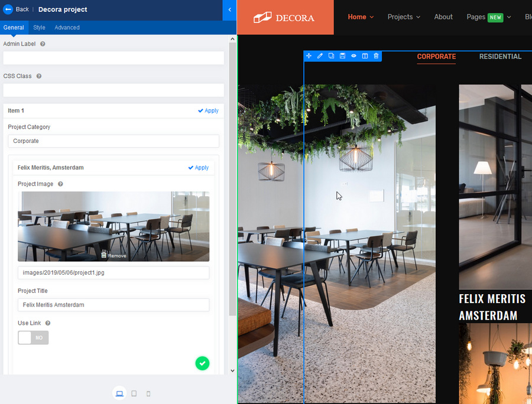Click the green checkmark confirm button
Image resolution: width=532 pixels, height=404 pixels.
[x=202, y=363]
